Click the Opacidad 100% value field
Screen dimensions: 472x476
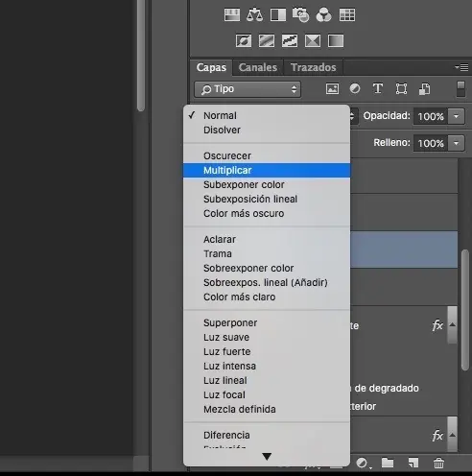pyautogui.click(x=431, y=116)
